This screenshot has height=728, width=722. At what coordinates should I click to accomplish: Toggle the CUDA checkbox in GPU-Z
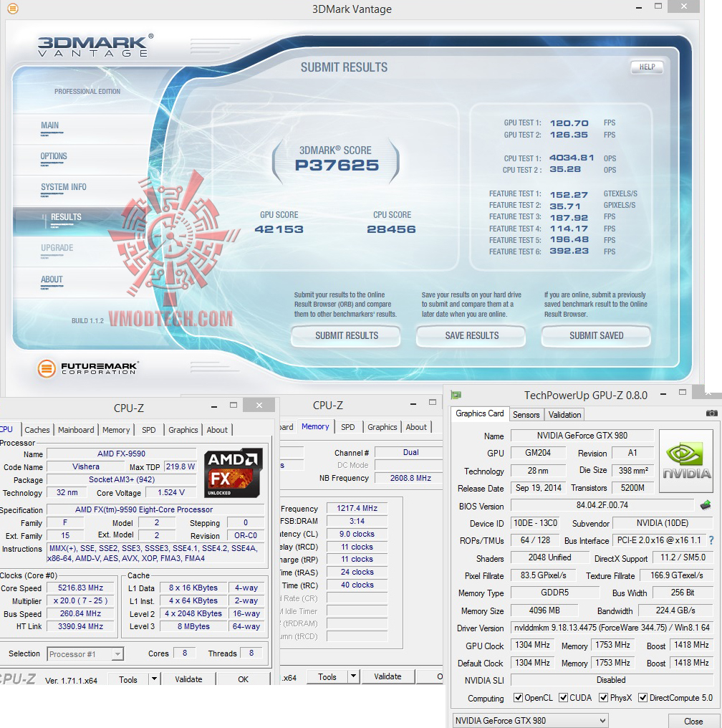coord(563,698)
